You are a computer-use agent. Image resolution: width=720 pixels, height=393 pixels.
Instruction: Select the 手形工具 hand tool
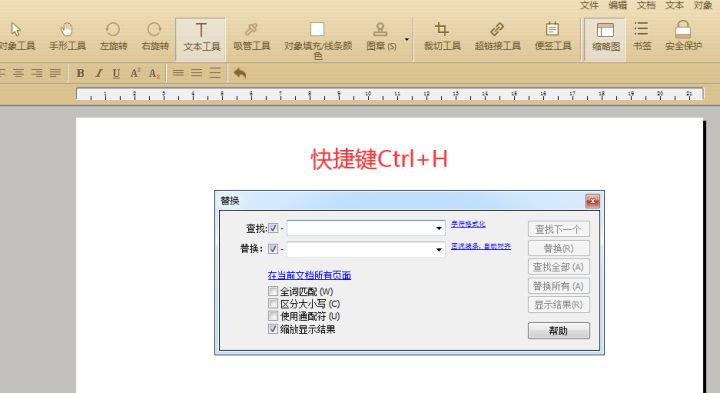[68, 37]
